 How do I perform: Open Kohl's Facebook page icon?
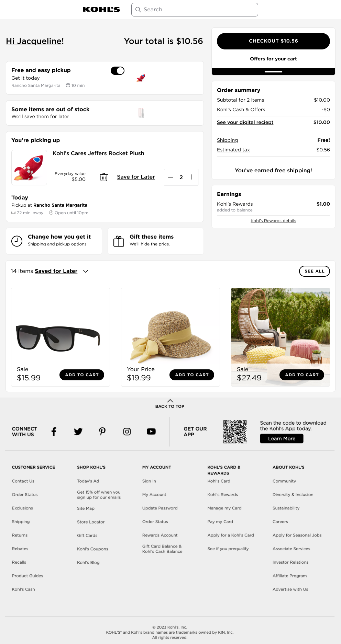click(x=54, y=432)
